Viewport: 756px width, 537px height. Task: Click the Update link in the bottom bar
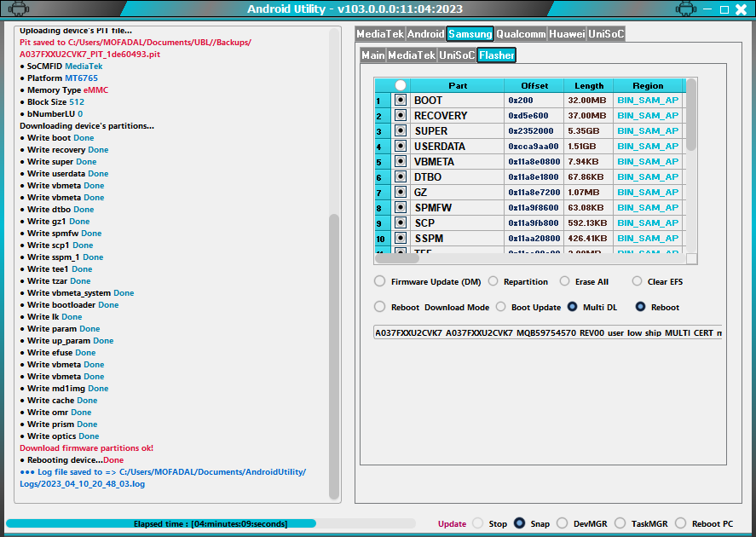[452, 523]
